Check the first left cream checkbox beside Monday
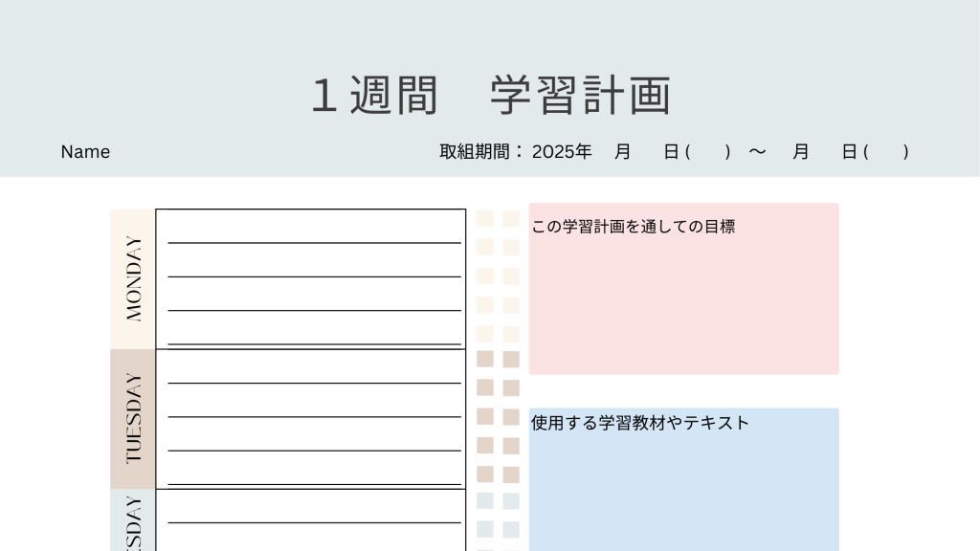 pos(485,219)
